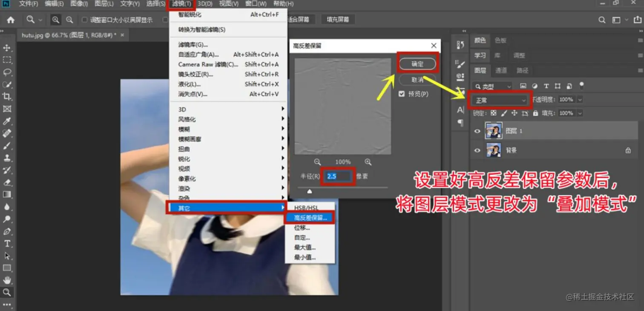Lock transparent pixels icon
This screenshot has width=644, height=311.
click(493, 113)
